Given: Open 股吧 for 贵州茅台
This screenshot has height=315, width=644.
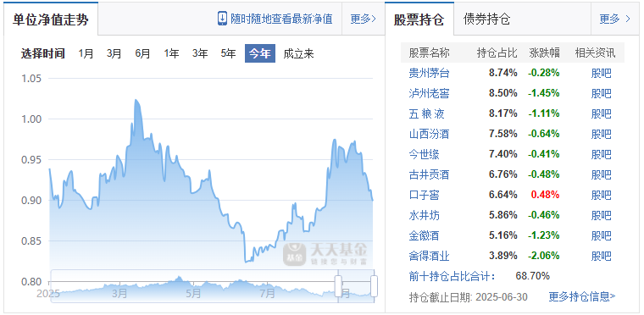Looking at the screenshot, I should tap(602, 73).
